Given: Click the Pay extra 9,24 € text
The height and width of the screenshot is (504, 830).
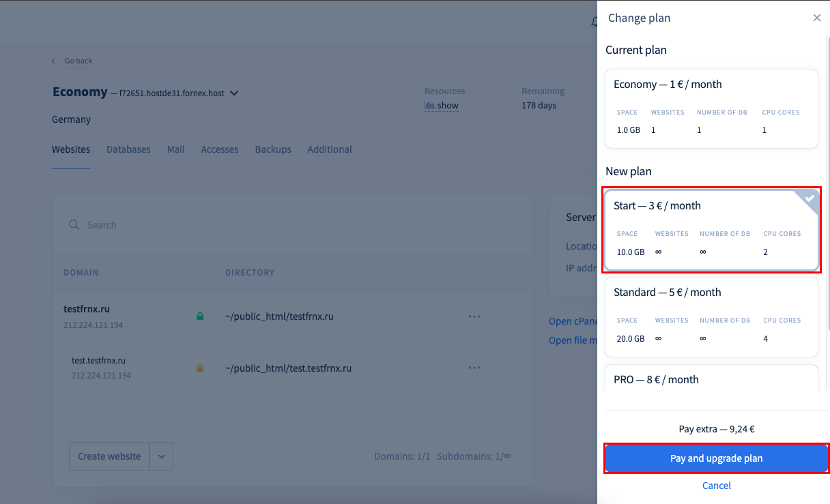Looking at the screenshot, I should [x=717, y=430].
